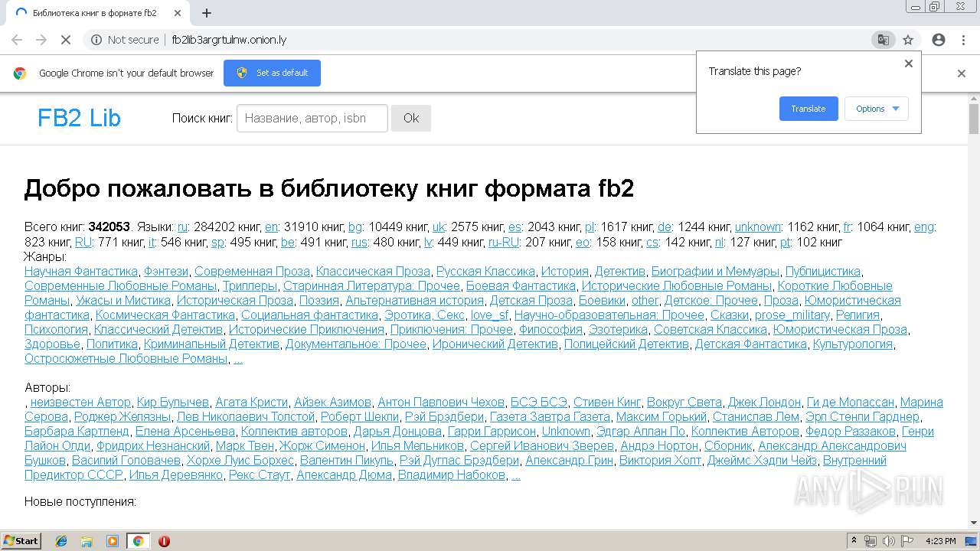Open genre Триллеры
The width and height of the screenshot is (980, 551).
coord(250,286)
